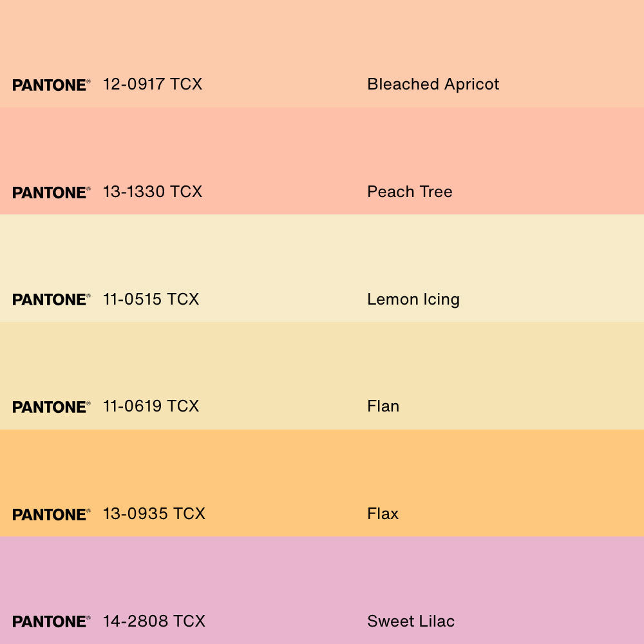Select the 13-1330 TCX color code

pyautogui.click(x=153, y=192)
